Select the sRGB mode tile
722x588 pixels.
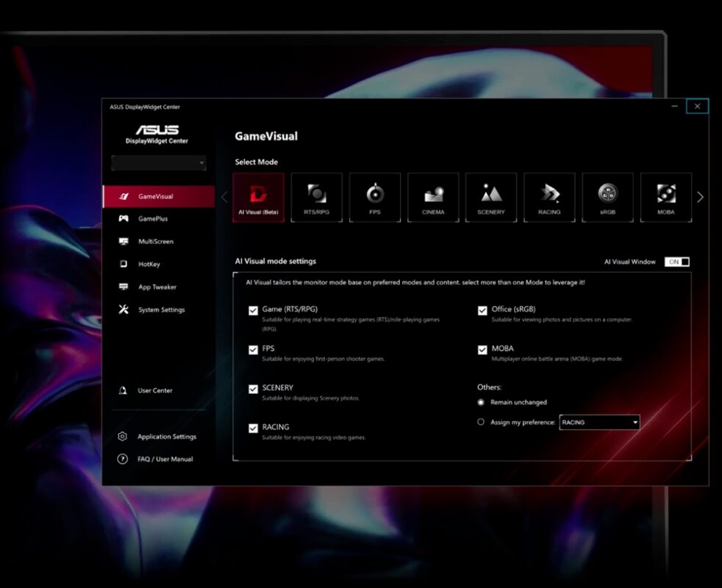(x=607, y=198)
